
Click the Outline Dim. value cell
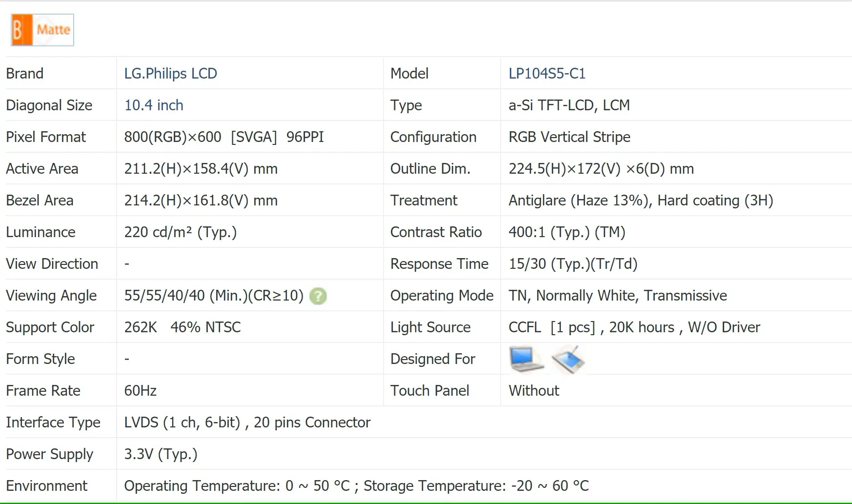(x=601, y=169)
